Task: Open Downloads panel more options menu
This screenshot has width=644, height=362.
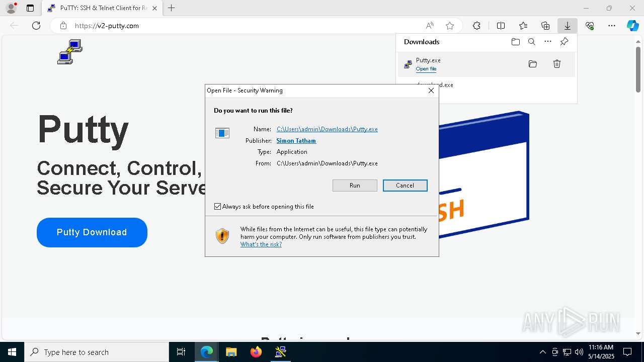Action: coord(548,42)
